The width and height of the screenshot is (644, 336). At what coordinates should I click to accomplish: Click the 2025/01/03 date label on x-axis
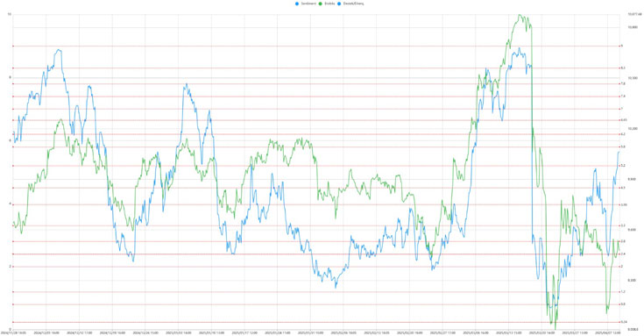pyautogui.click(x=178, y=332)
